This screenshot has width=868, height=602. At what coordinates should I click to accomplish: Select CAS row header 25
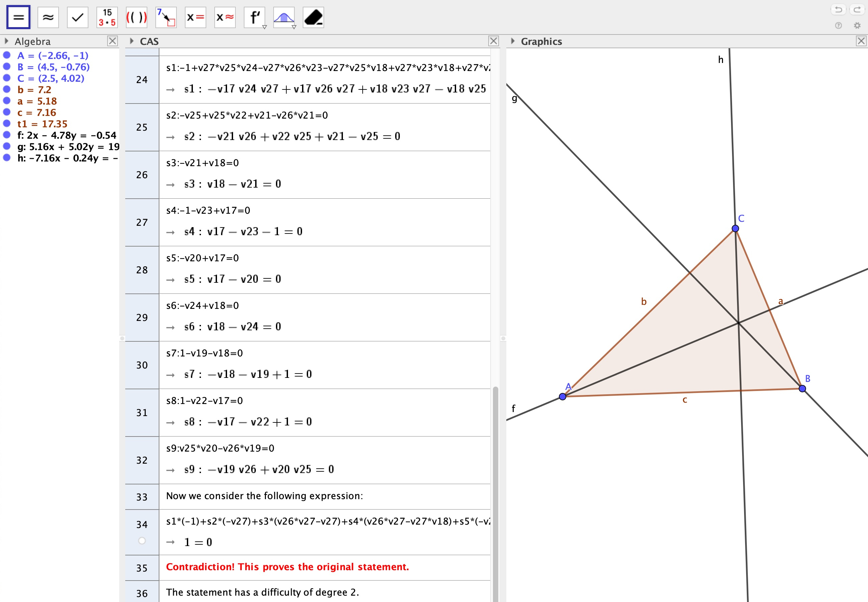coord(142,127)
